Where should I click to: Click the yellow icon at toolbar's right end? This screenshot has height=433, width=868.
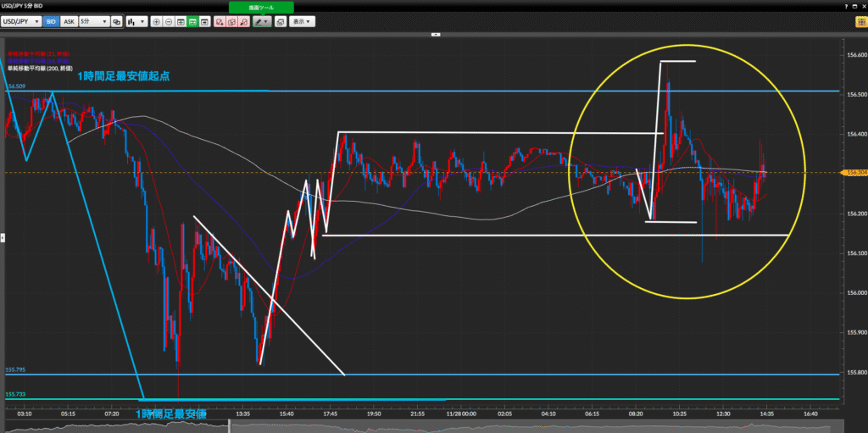(x=860, y=21)
